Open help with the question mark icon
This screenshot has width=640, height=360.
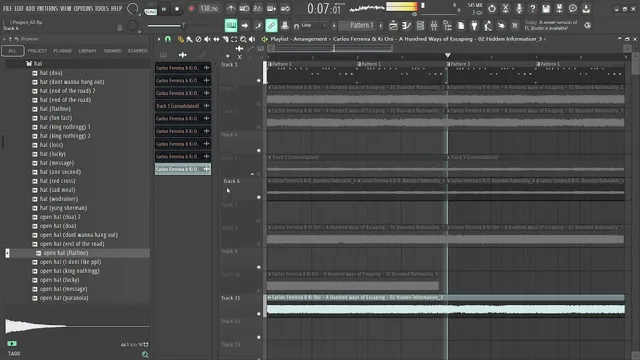pyautogui.click(x=532, y=9)
